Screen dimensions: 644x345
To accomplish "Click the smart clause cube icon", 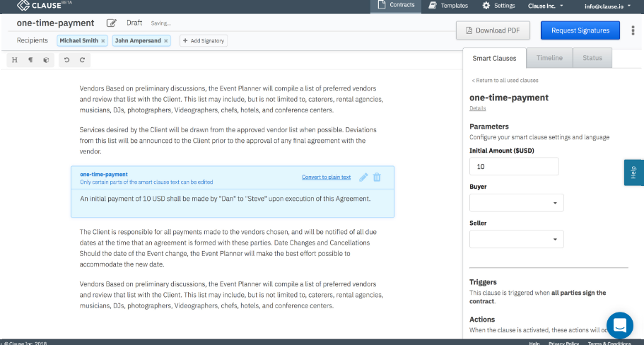I will pos(46,60).
